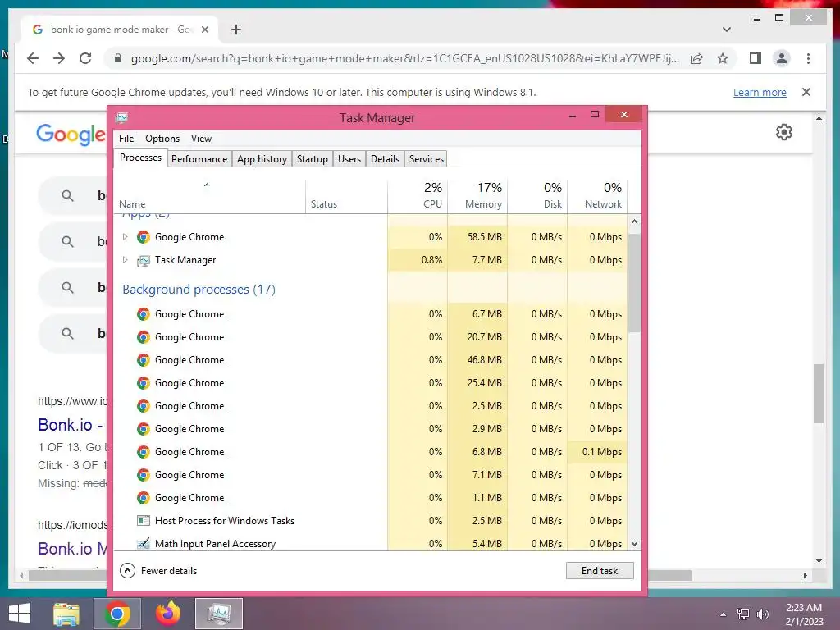Open the Chrome tab search dropdown chevron
The height and width of the screenshot is (630, 840).
(727, 30)
